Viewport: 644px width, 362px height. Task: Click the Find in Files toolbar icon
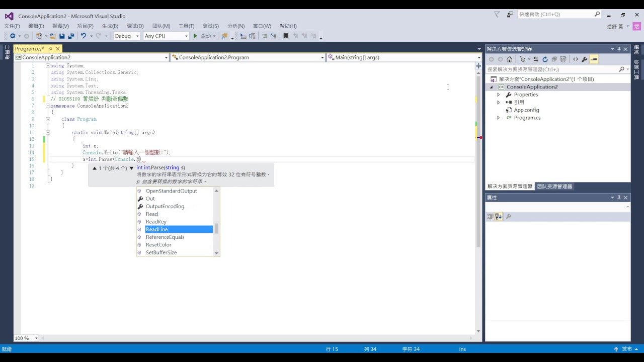(224, 36)
